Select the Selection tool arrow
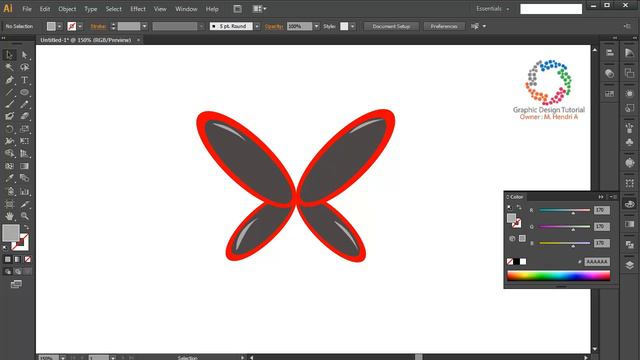Screen dimensions: 640x360 point(9,55)
